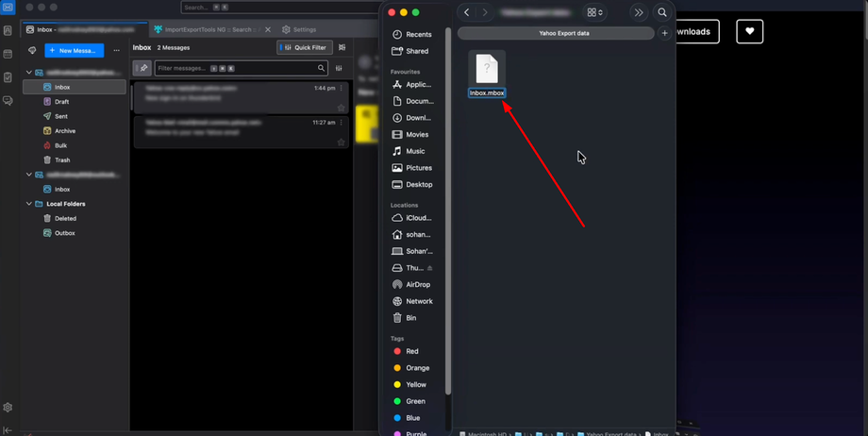This screenshot has width=868, height=436.
Task: Filter Finder by Orange tag
Action: (x=410, y=368)
